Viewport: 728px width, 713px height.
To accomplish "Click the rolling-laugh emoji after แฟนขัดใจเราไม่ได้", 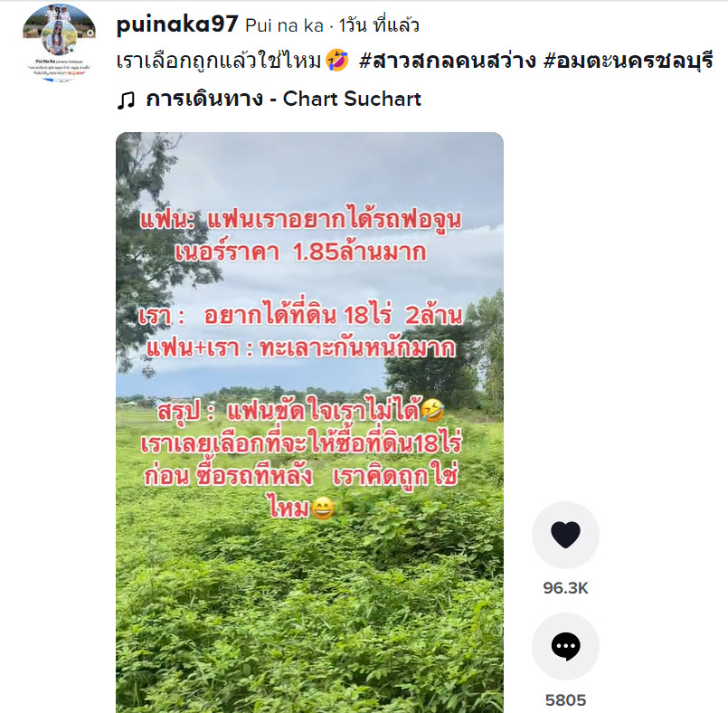I will point(432,411).
